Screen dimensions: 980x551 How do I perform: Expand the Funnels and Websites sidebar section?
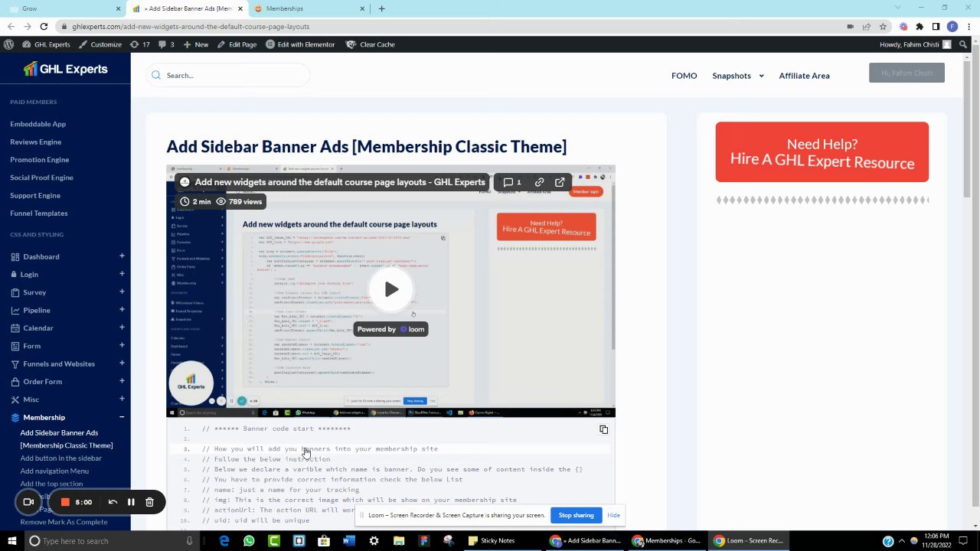click(122, 364)
